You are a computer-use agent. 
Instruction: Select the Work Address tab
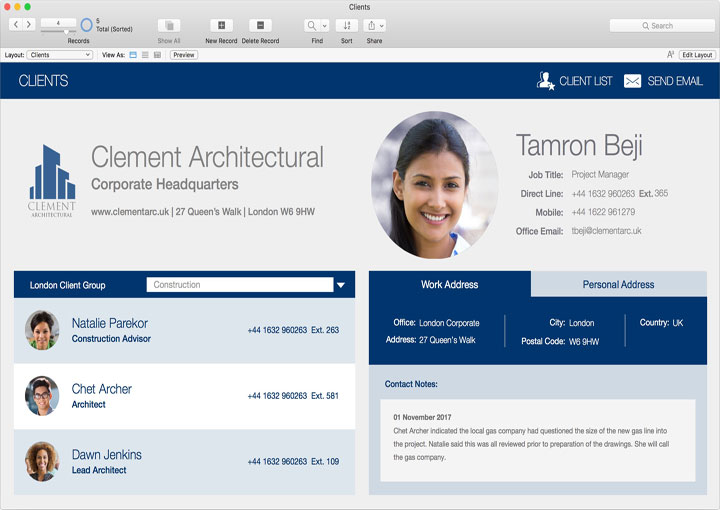(x=449, y=284)
